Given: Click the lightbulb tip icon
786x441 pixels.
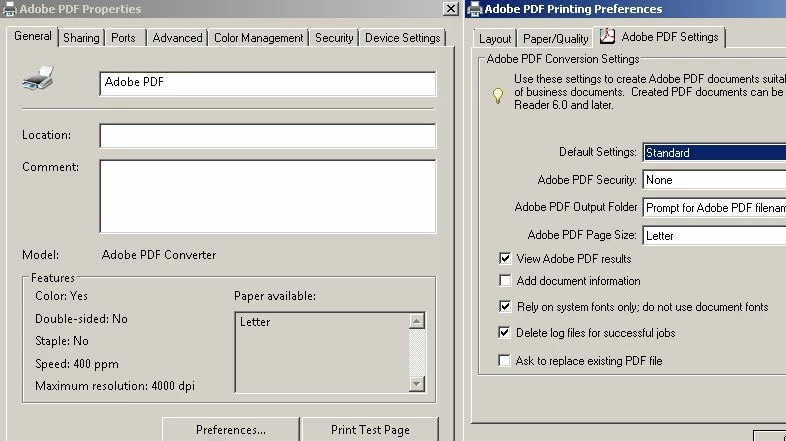Looking at the screenshot, I should pyautogui.click(x=498, y=95).
